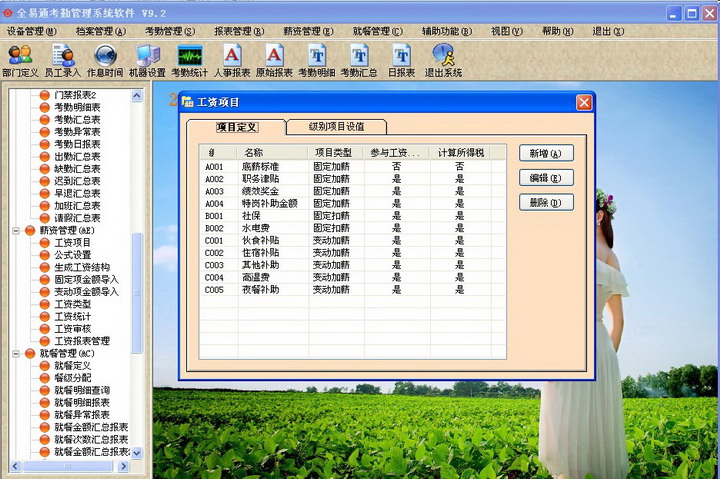The height and width of the screenshot is (479, 720).
Task: Open 报表管理 menu
Action: click(239, 31)
